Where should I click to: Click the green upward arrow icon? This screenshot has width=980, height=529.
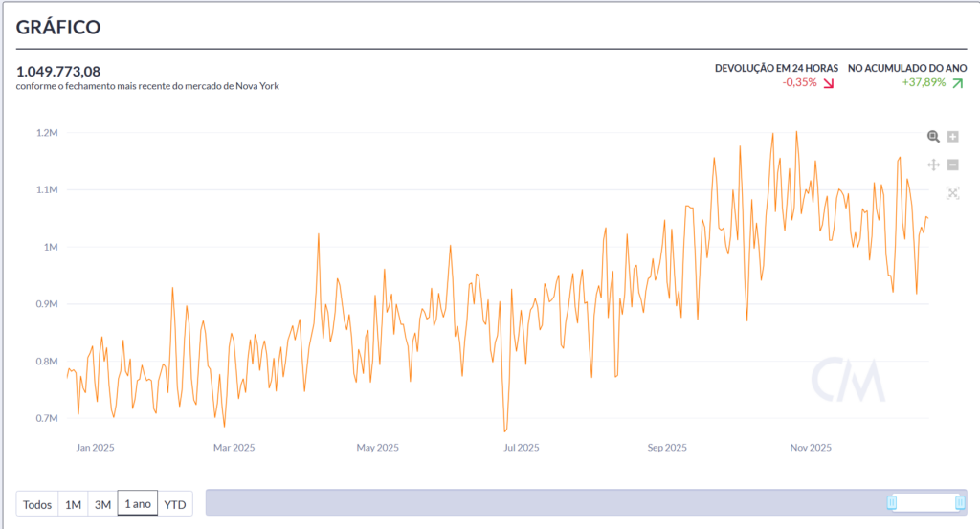[957, 83]
